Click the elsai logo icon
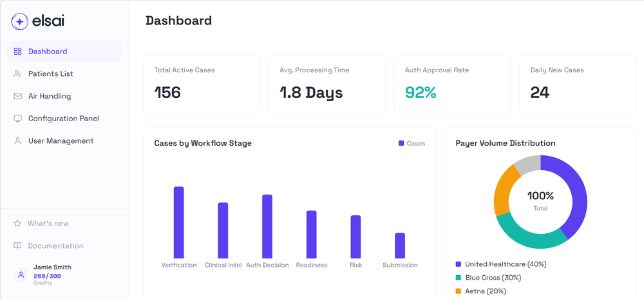 coord(20,21)
